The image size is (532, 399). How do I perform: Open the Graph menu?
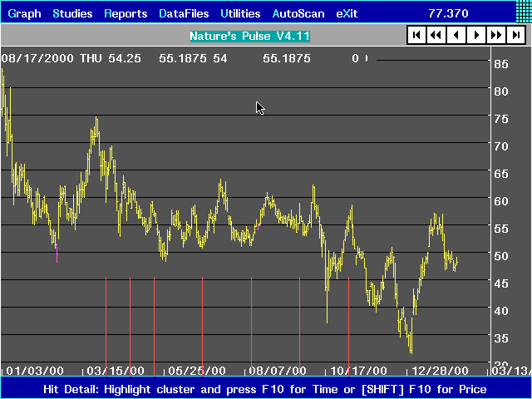tap(23, 14)
